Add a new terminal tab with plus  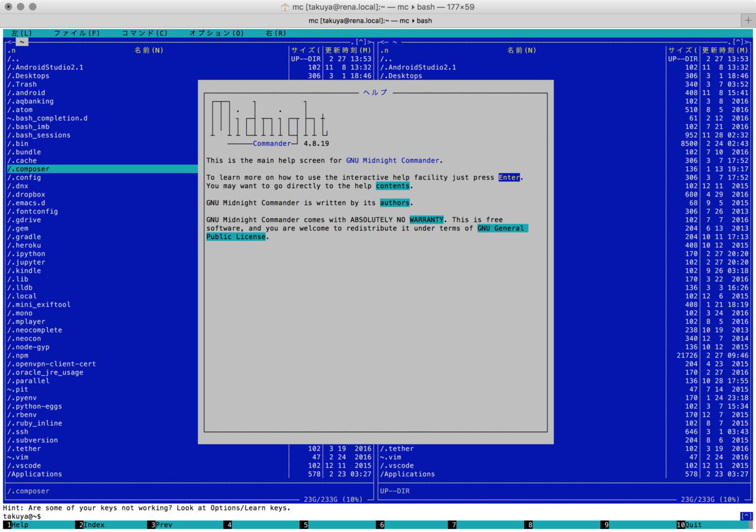point(748,20)
